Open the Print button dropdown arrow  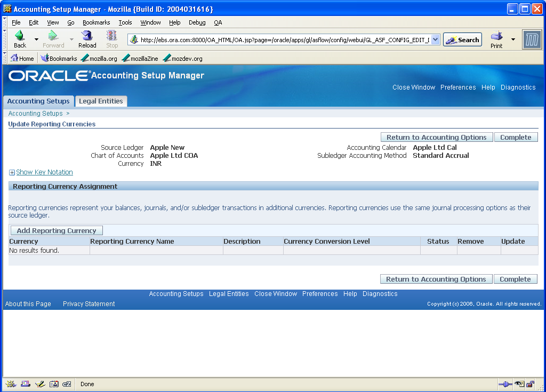point(513,39)
